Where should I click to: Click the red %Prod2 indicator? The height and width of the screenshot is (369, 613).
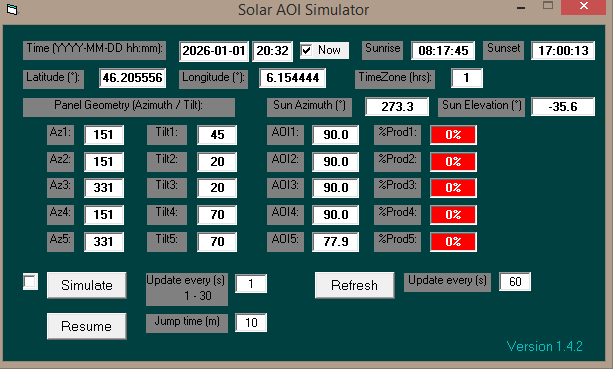coord(453,161)
